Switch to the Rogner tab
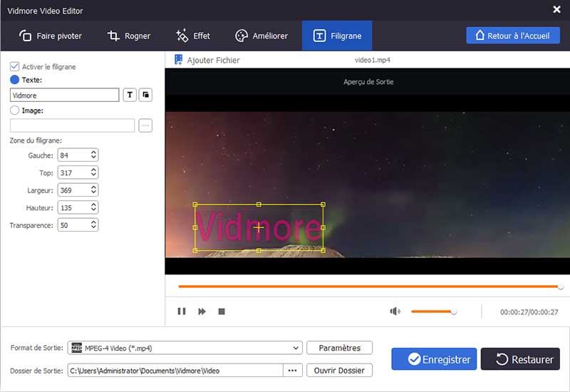This screenshot has width=570, height=392. (x=132, y=36)
